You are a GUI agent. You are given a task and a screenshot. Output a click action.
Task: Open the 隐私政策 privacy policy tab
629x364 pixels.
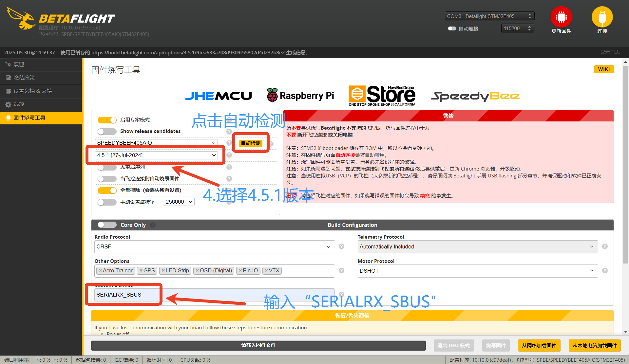tap(41, 78)
